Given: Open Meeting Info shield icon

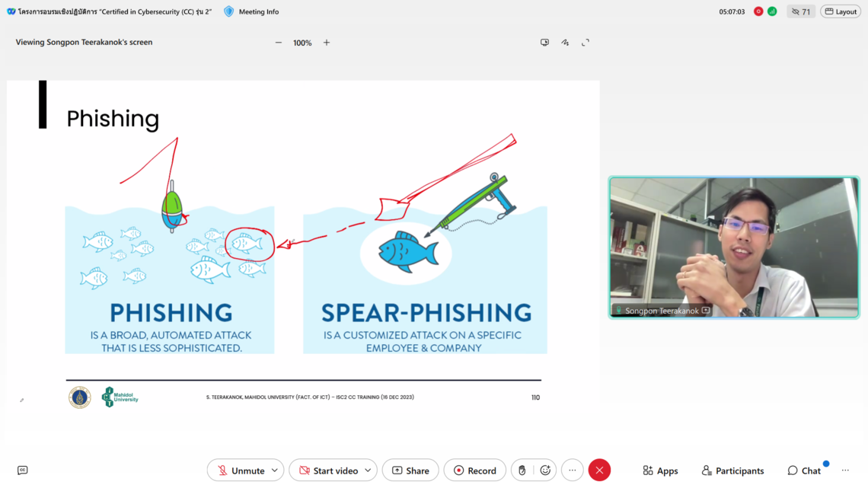Looking at the screenshot, I should point(229,11).
